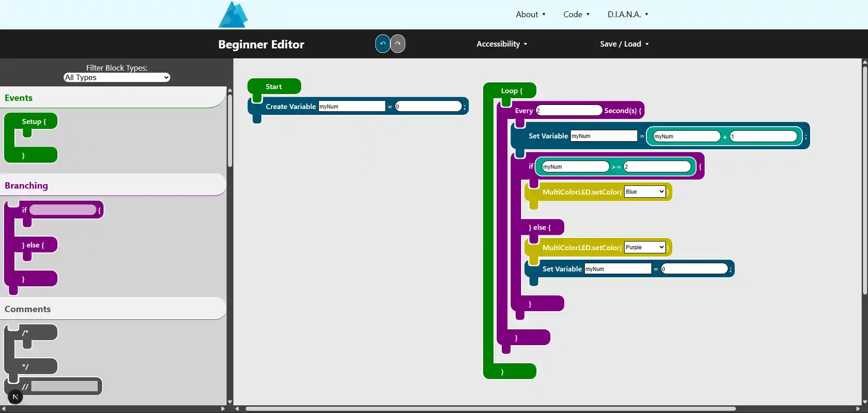Click the seconds value input in Every block
The height and width of the screenshot is (413, 868).
click(x=569, y=110)
